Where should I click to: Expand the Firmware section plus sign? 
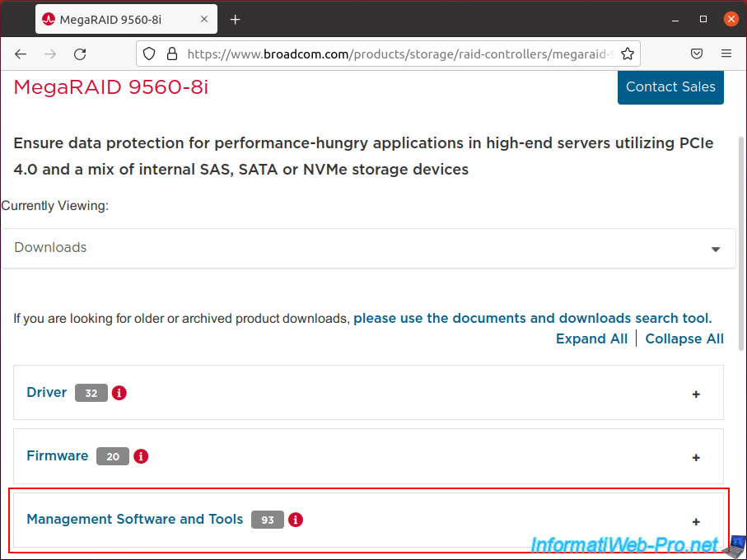point(696,458)
